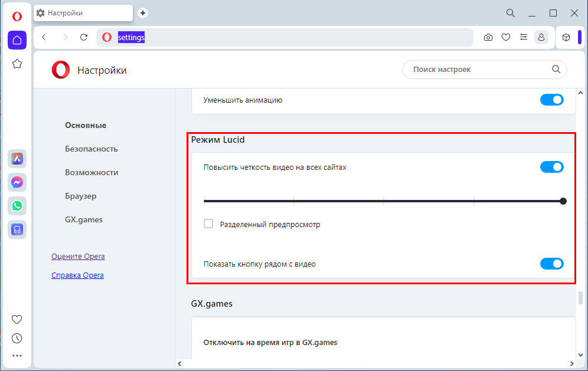The width and height of the screenshot is (588, 371).
Task: Click the Home start page sidebar icon
Action: pyautogui.click(x=17, y=40)
